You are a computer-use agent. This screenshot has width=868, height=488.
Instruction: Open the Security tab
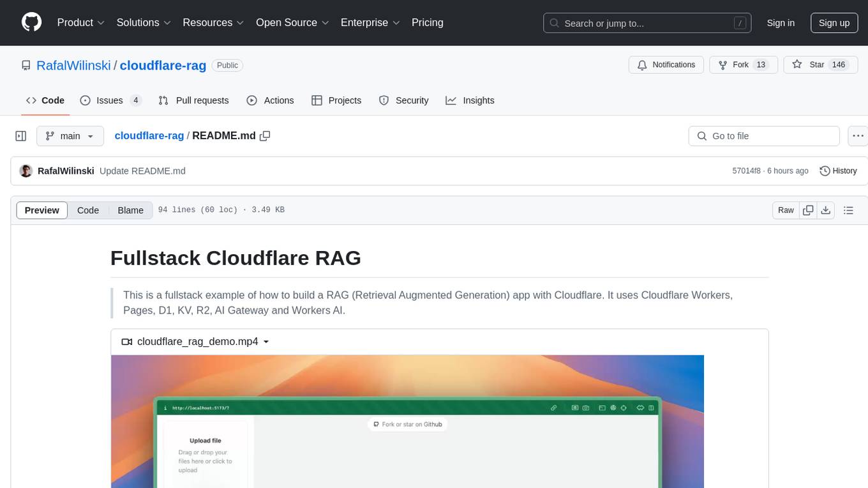[403, 100]
